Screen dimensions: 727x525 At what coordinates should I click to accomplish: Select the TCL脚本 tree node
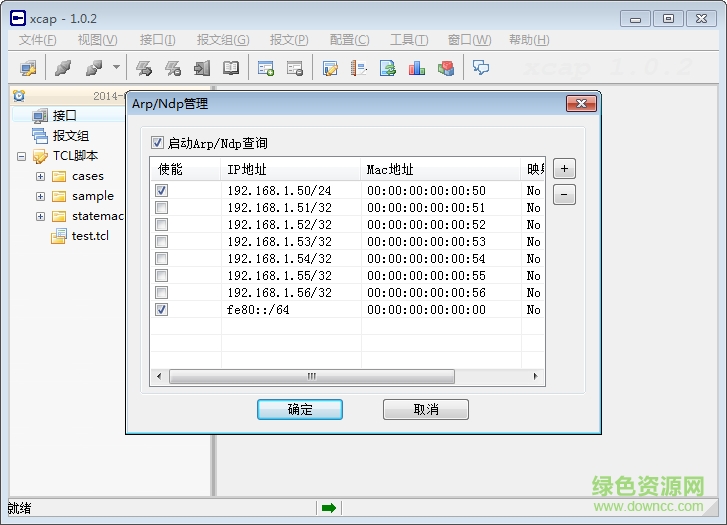76,155
